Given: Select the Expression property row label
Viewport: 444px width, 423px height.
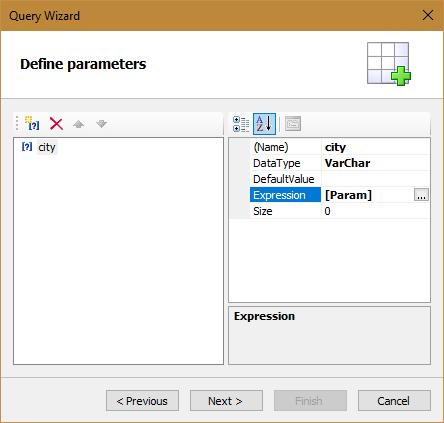Looking at the screenshot, I should [x=285, y=195].
